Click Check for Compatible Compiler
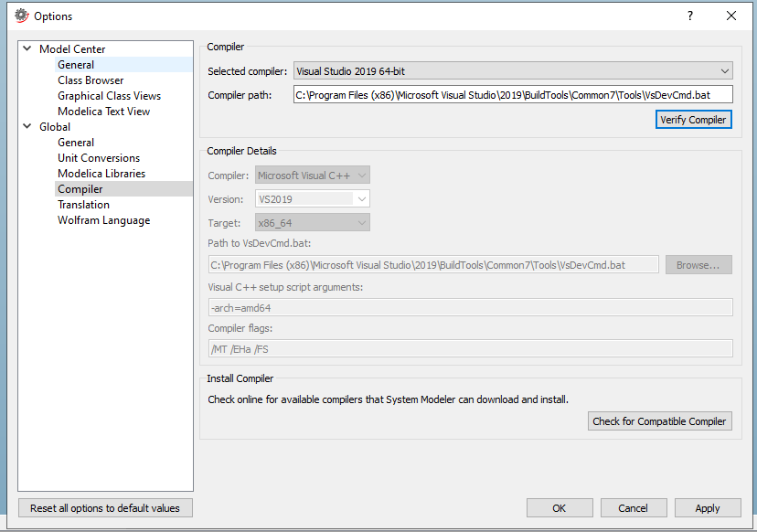The height and width of the screenshot is (532, 757). coord(659,421)
